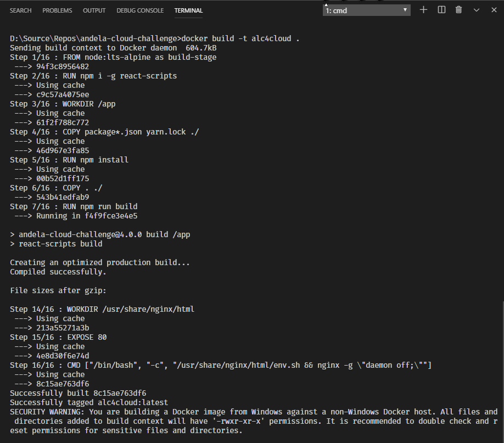504x443 pixels.
Task: Show the DEBUG CONSOLE tab
Action: (140, 10)
